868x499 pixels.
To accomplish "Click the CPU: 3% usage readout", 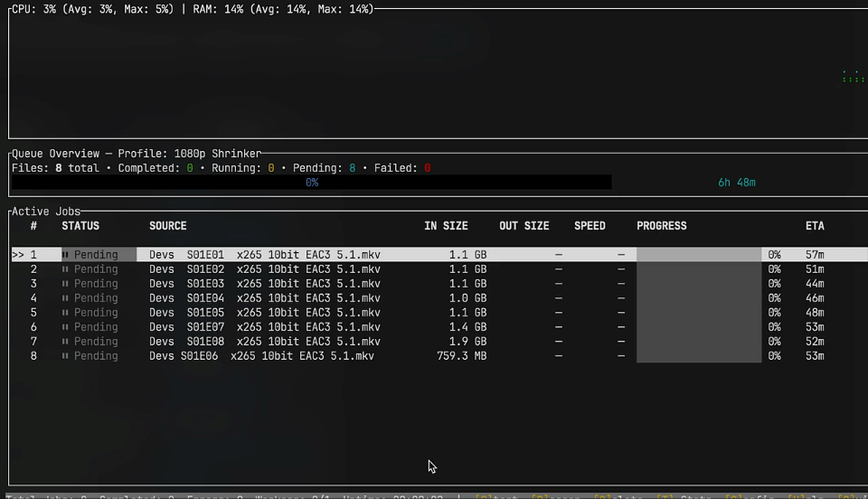I will click(33, 9).
